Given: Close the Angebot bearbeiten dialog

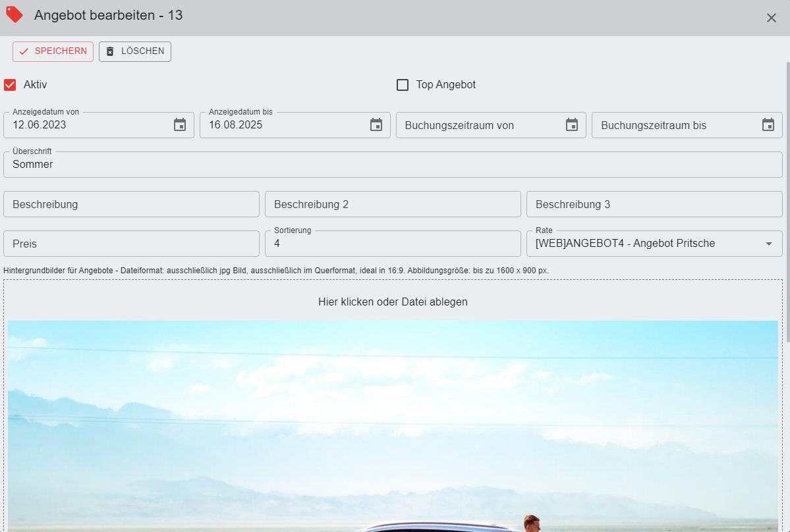Looking at the screenshot, I should (x=772, y=18).
